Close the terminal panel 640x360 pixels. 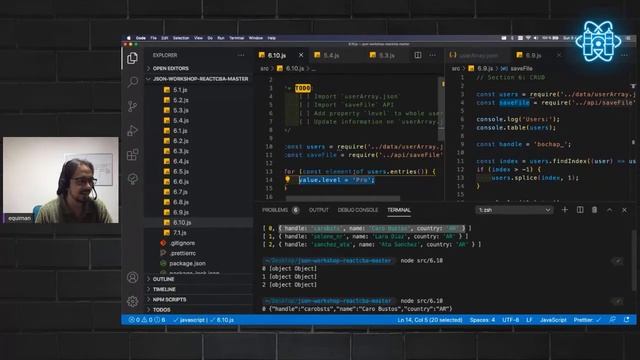tap(624, 210)
